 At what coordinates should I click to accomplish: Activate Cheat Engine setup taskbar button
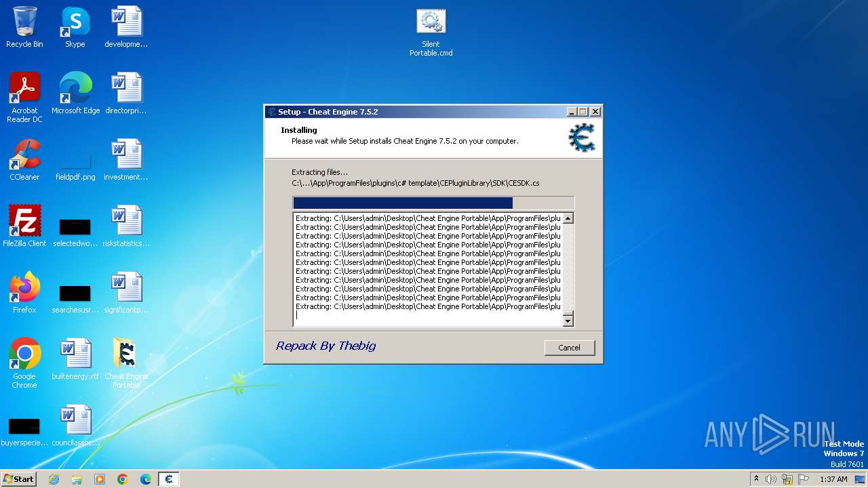[x=169, y=479]
